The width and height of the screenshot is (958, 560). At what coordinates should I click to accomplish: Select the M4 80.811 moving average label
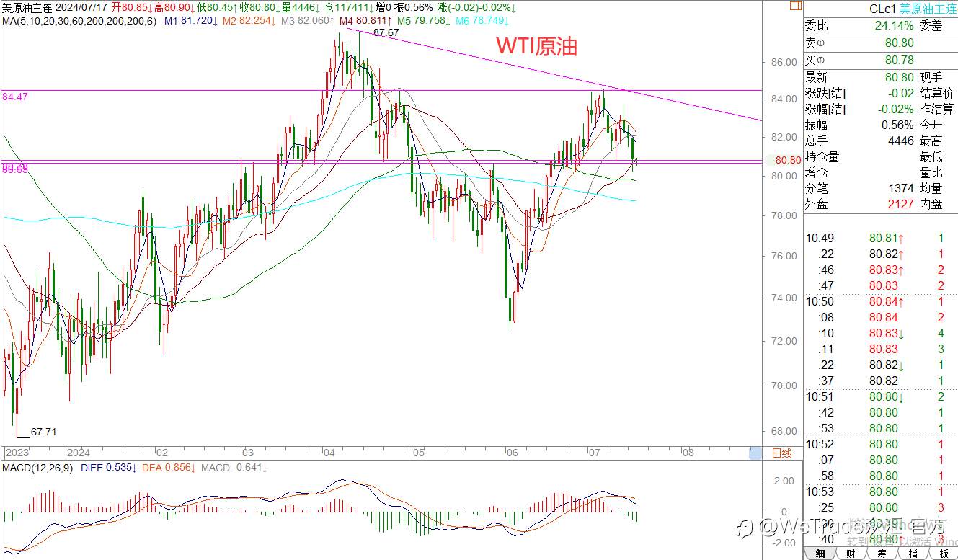click(x=365, y=21)
